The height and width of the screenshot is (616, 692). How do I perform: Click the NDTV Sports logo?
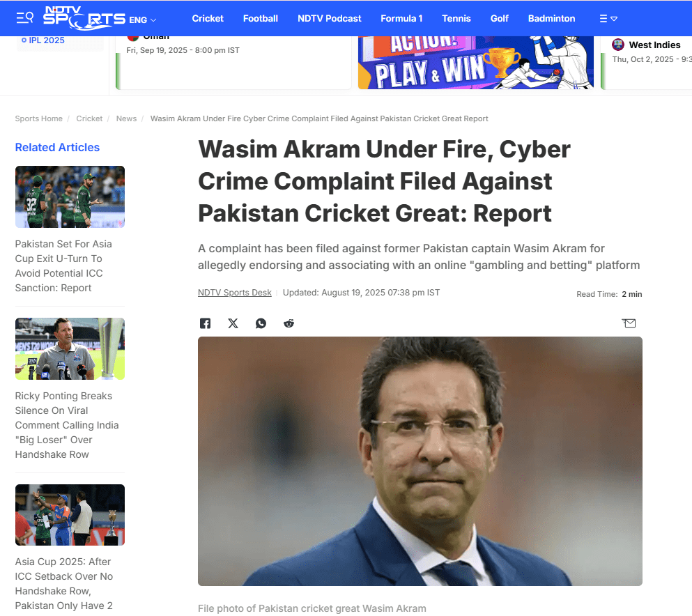[84, 18]
